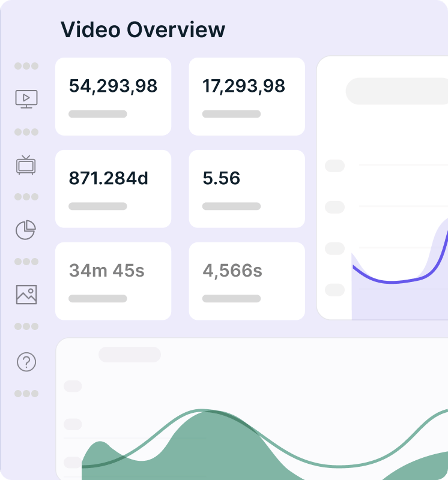
Task: Click the three dots above the video monitor icon
Action: coord(26,66)
